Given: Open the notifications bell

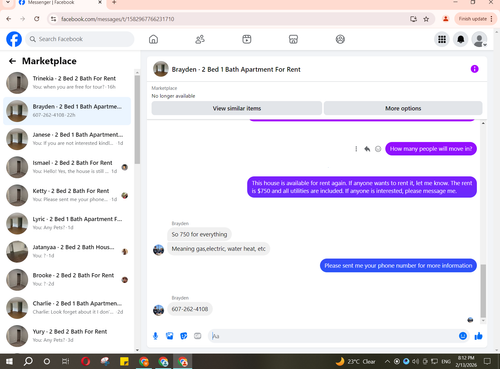Looking at the screenshot, I should pos(461,39).
